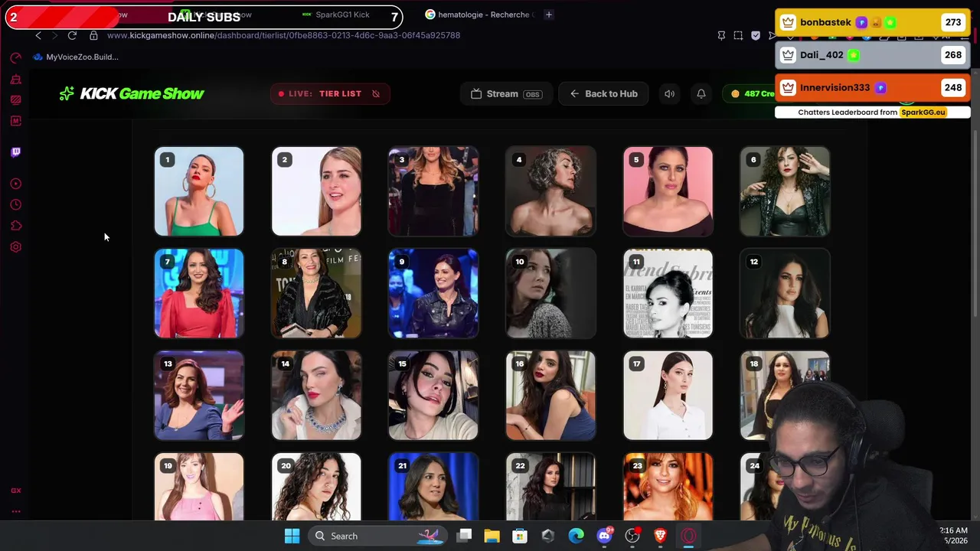
Task: Reload the browser page
Action: [72, 35]
